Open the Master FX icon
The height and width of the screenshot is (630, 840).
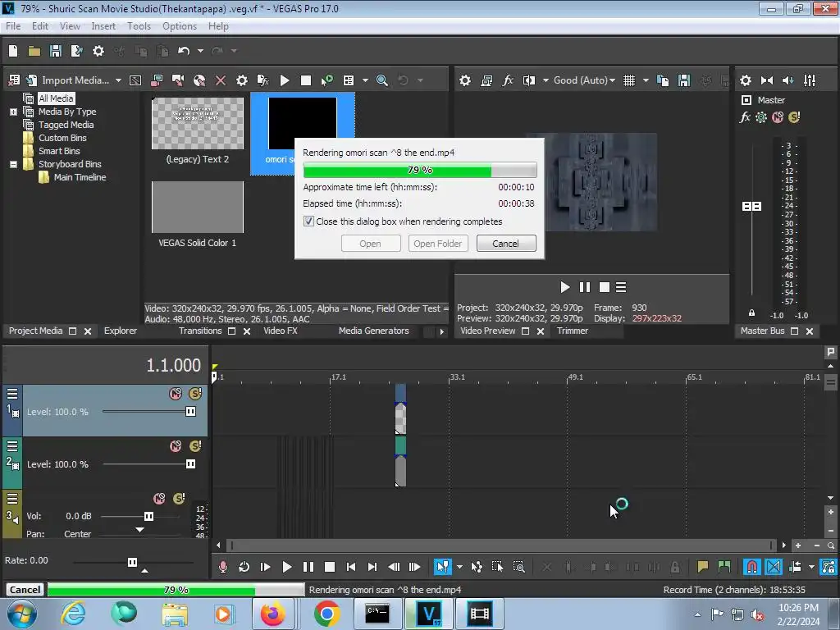pyautogui.click(x=745, y=117)
